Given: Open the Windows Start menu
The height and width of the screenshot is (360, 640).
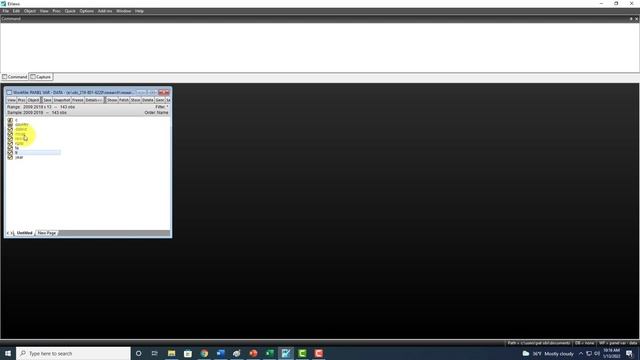Looking at the screenshot, I should 8,353.
